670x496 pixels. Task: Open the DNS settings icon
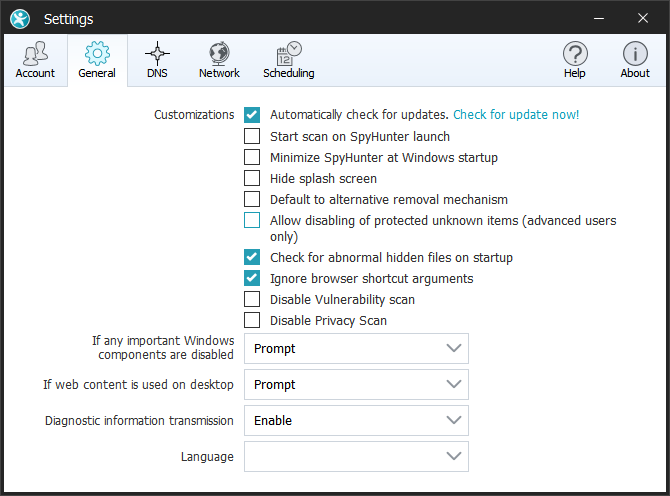(157, 54)
